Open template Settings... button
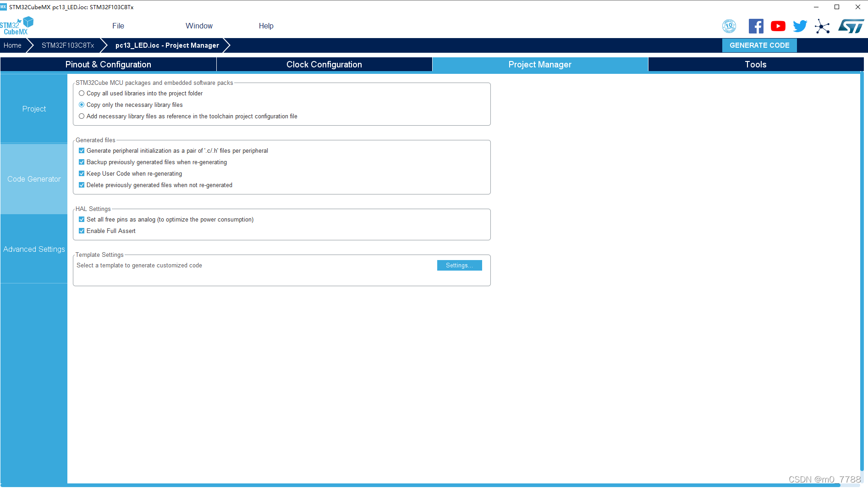 click(459, 265)
